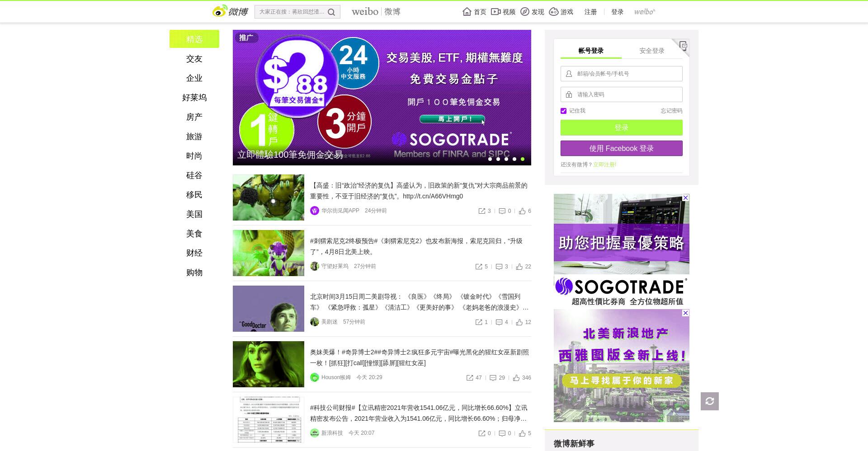Repost the 刺猬索尼克2 post
Screen dimensions: 868x451
[479, 267]
